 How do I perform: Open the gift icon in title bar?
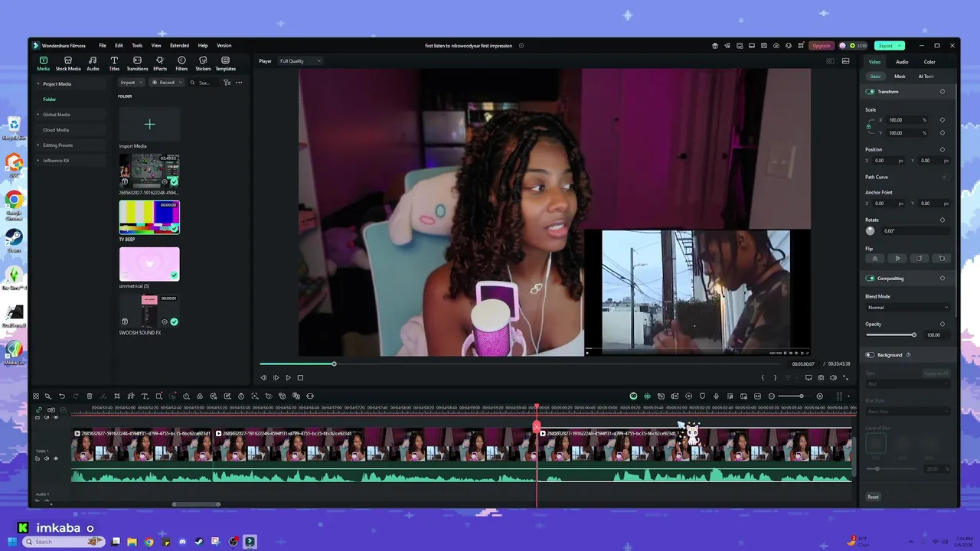pos(715,45)
